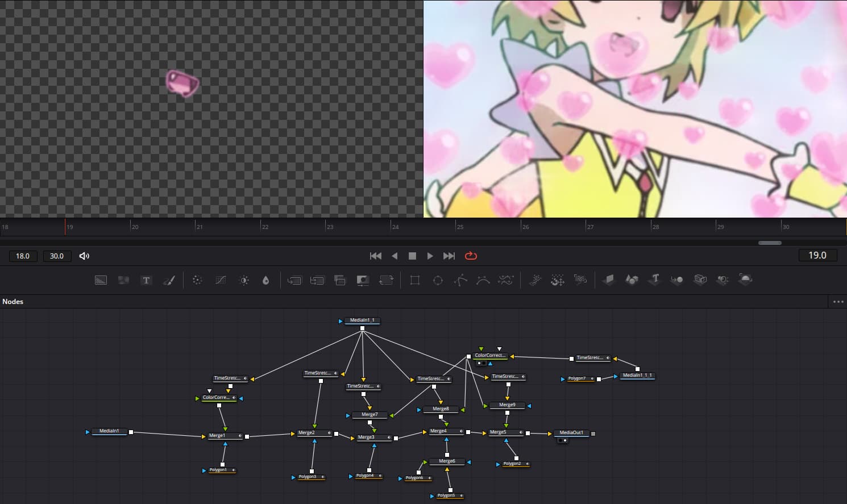
Task: Add a Rectangle mask from the toolbar
Action: (x=415, y=280)
